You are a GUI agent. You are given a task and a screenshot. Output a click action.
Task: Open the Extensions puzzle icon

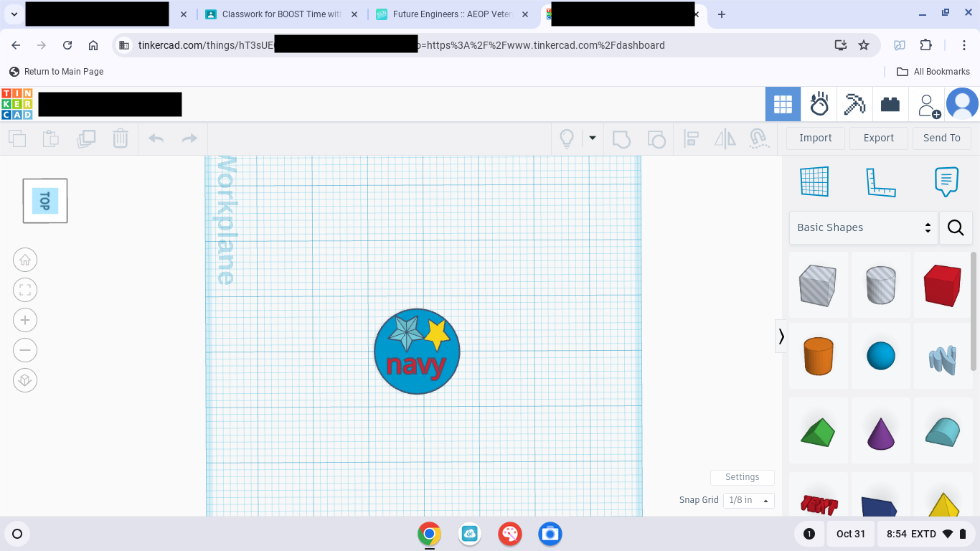(x=926, y=45)
